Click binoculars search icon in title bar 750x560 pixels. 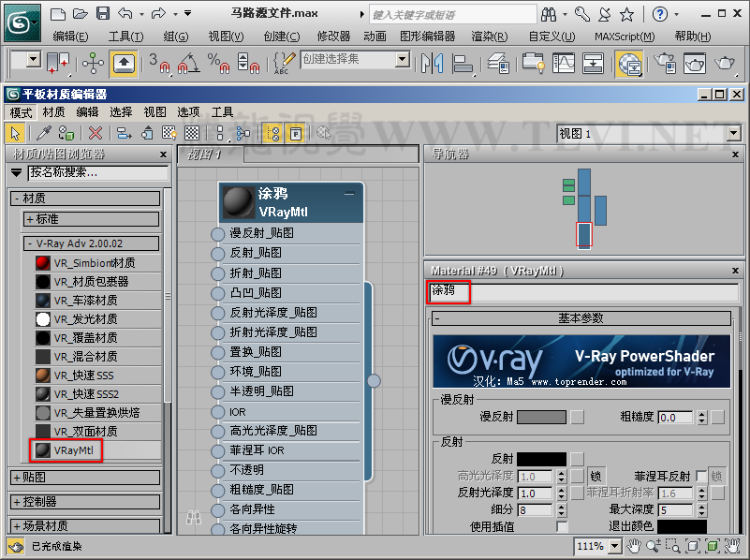point(549,15)
